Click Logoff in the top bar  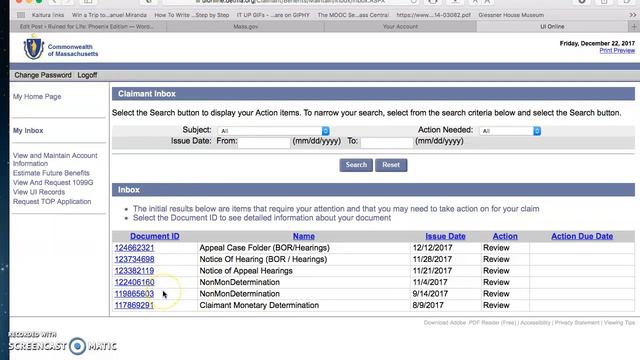tap(87, 75)
